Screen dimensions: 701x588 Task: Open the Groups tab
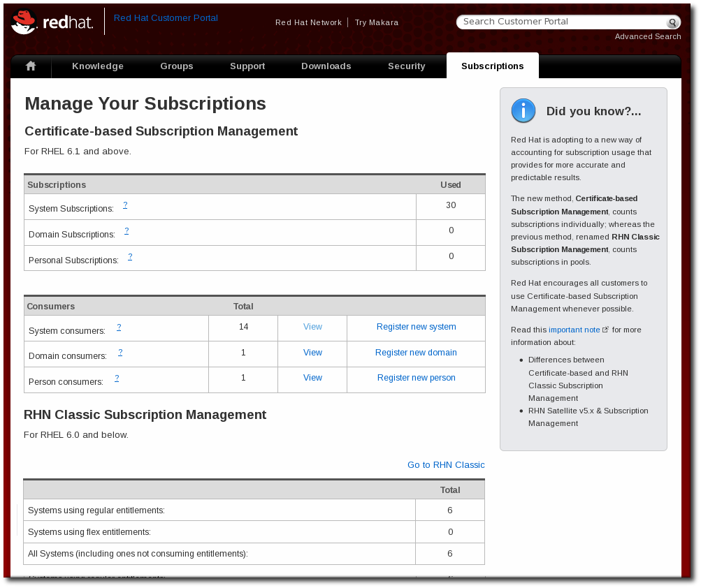177,66
